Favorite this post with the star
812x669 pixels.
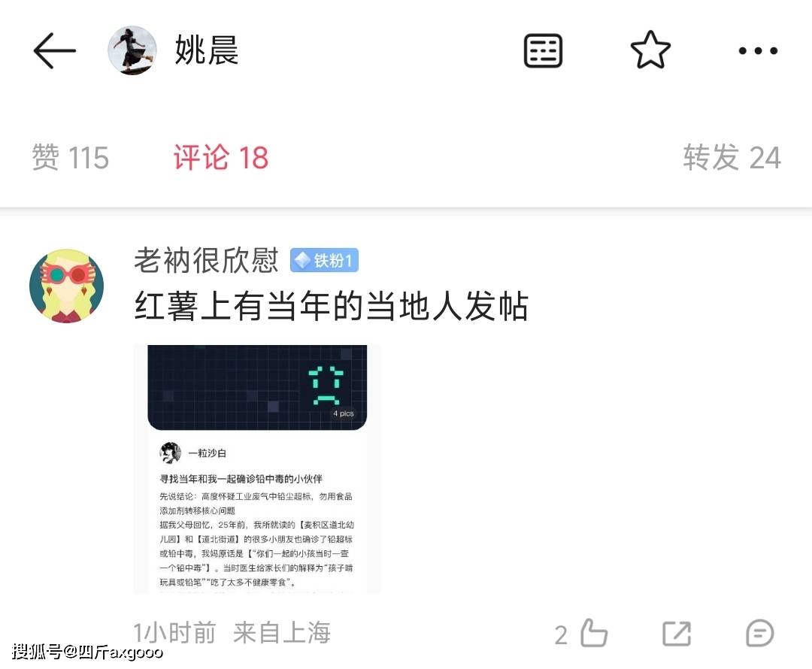[x=650, y=50]
